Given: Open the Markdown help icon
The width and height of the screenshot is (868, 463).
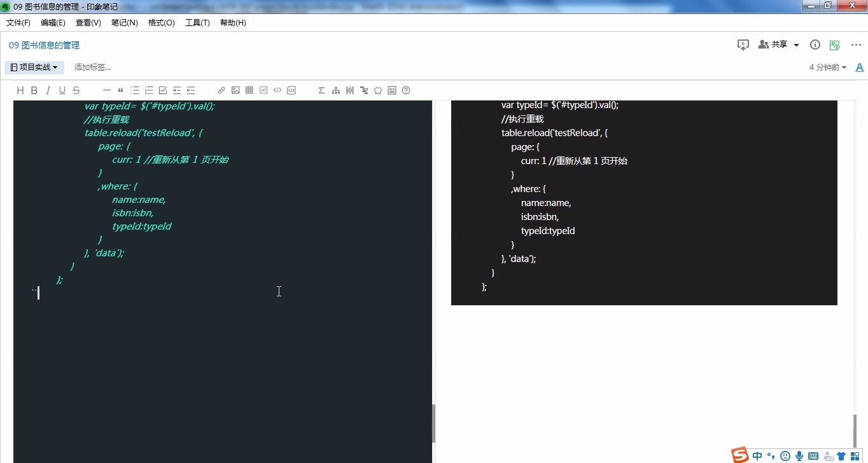Looking at the screenshot, I should pos(406,90).
